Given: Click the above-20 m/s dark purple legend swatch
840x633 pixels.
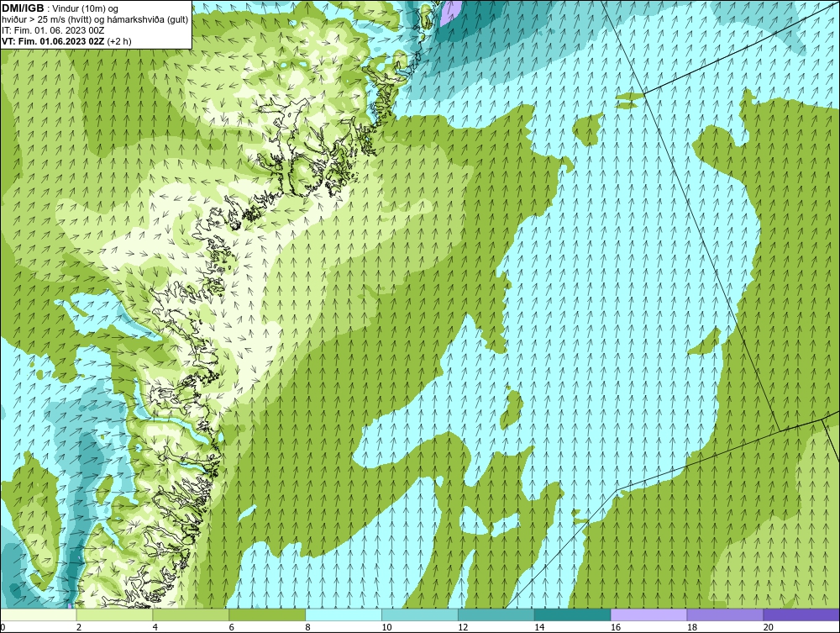Looking at the screenshot, I should 801,615.
